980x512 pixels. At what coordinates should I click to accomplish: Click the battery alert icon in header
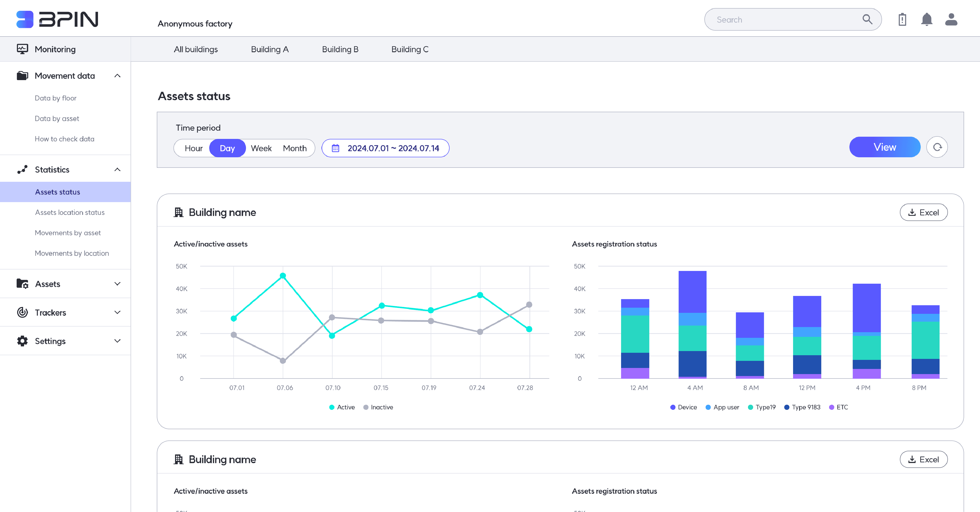[902, 19]
